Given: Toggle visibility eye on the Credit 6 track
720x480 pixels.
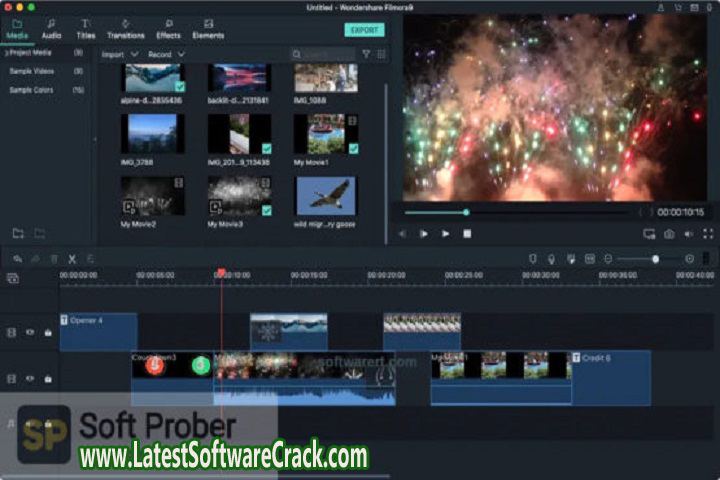Looking at the screenshot, I should click(30, 379).
